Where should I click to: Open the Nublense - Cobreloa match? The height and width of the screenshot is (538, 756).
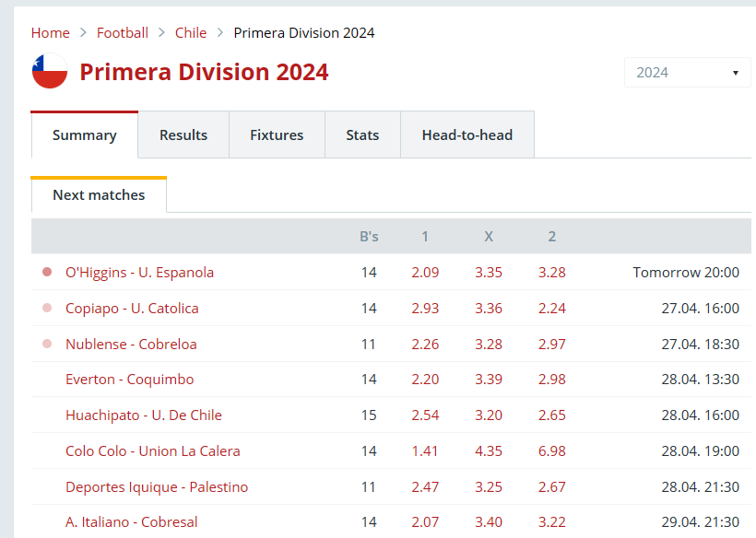tap(131, 344)
